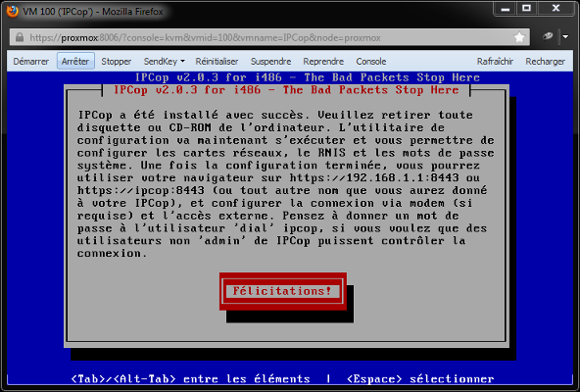The height and width of the screenshot is (392, 580).
Task: Click the Suspendre button
Action: point(270,62)
